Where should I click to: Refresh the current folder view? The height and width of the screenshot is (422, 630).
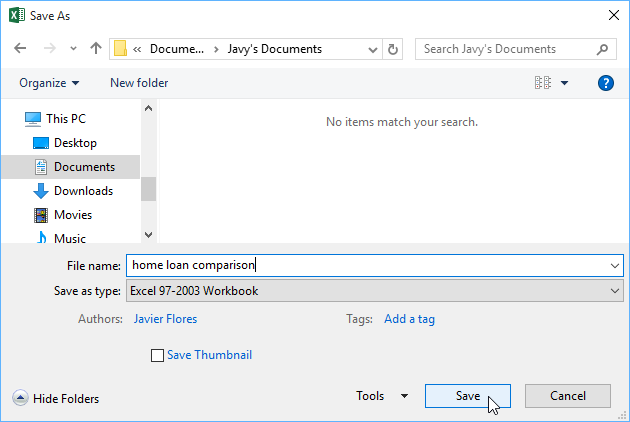coord(393,49)
